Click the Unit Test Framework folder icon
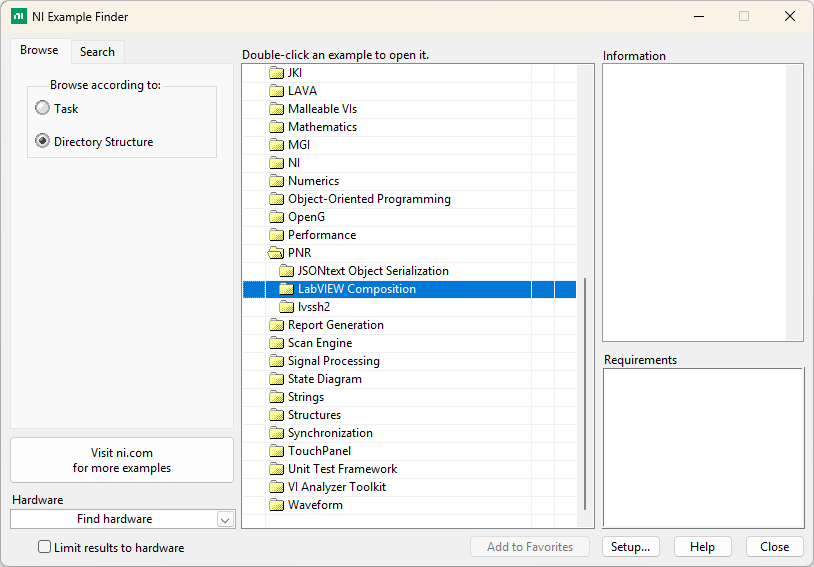814x567 pixels. (x=276, y=469)
